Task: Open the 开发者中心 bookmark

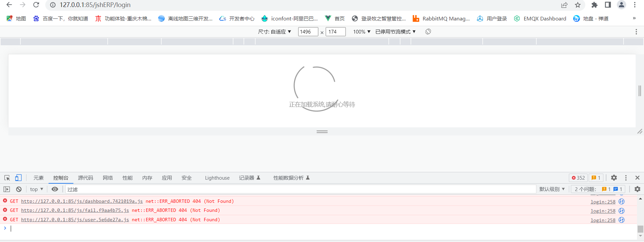Action: 237,18
